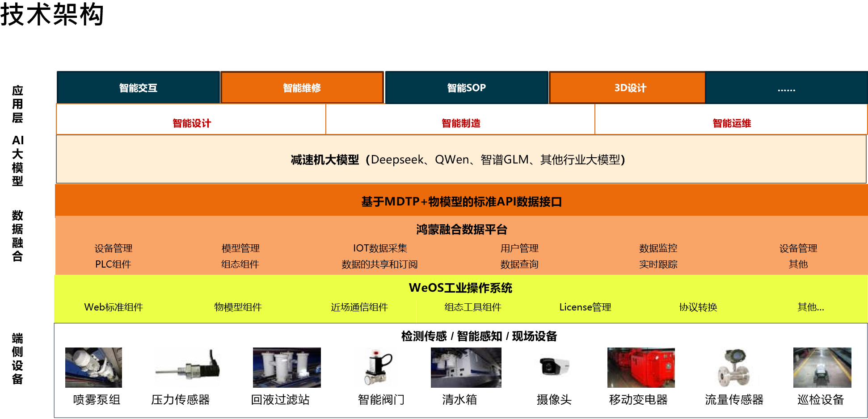Click the 移动变电器 caption text
The width and height of the screenshot is (868, 419).
click(638, 400)
